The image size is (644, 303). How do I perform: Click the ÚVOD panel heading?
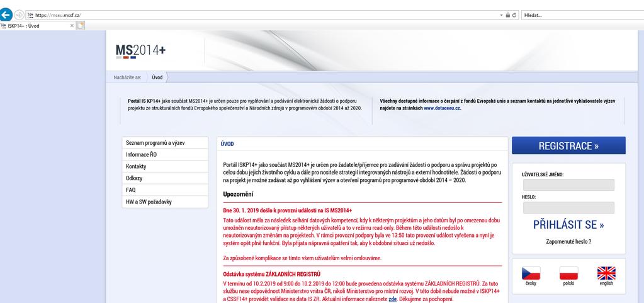pyautogui.click(x=227, y=144)
